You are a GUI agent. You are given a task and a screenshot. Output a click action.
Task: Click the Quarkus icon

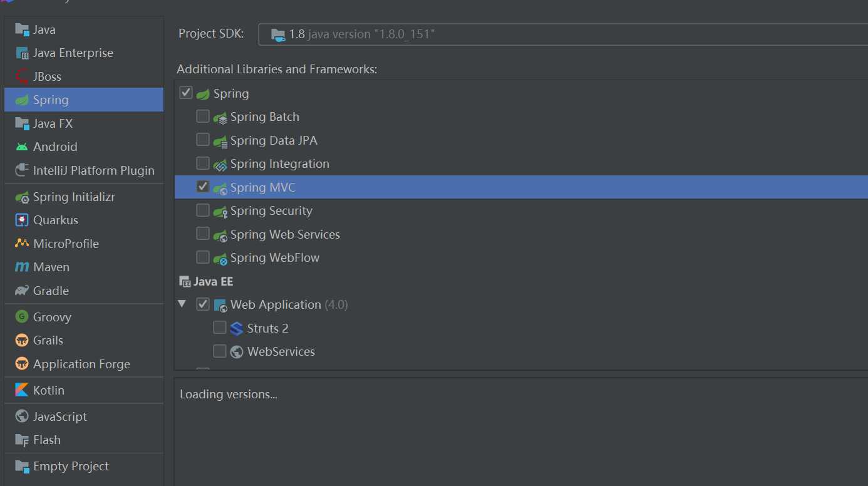click(x=22, y=220)
